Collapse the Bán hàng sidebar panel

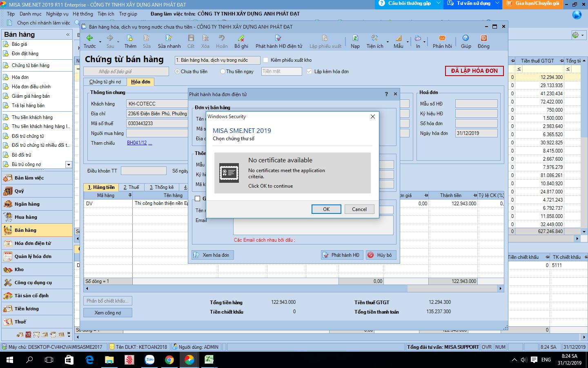(x=68, y=35)
